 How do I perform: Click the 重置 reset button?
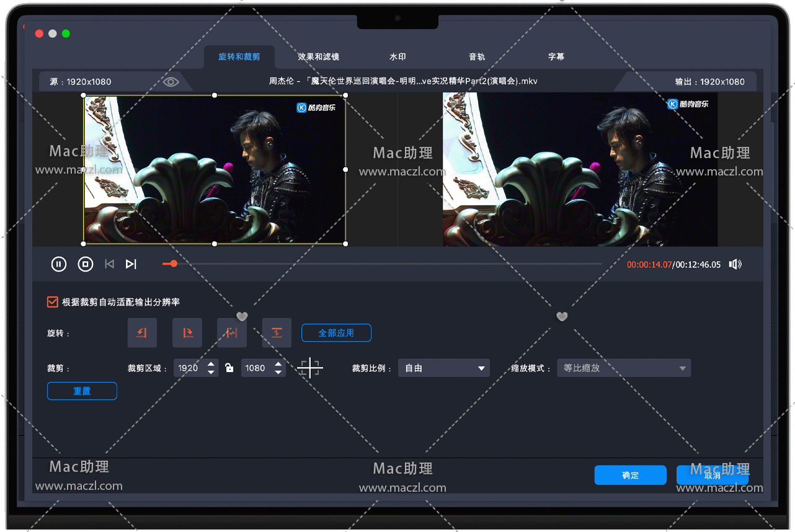click(x=82, y=391)
